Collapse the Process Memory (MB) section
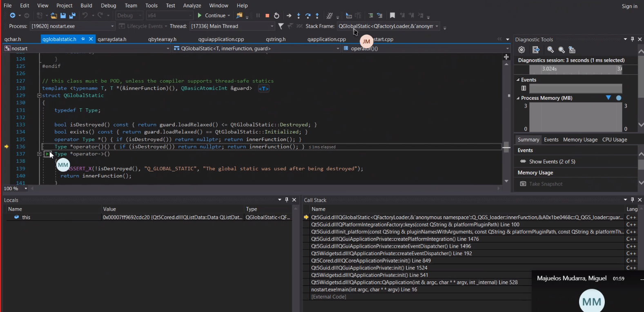 [518, 98]
